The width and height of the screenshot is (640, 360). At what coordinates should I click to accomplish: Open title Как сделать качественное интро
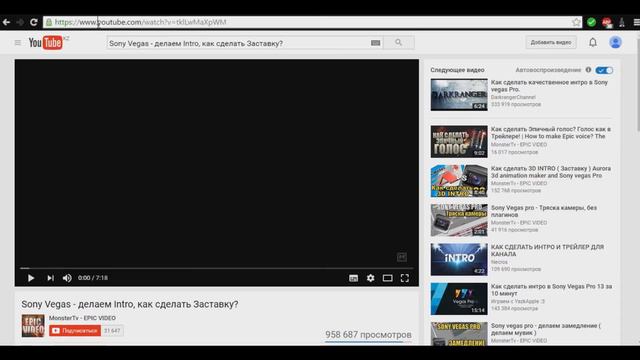[x=549, y=86]
